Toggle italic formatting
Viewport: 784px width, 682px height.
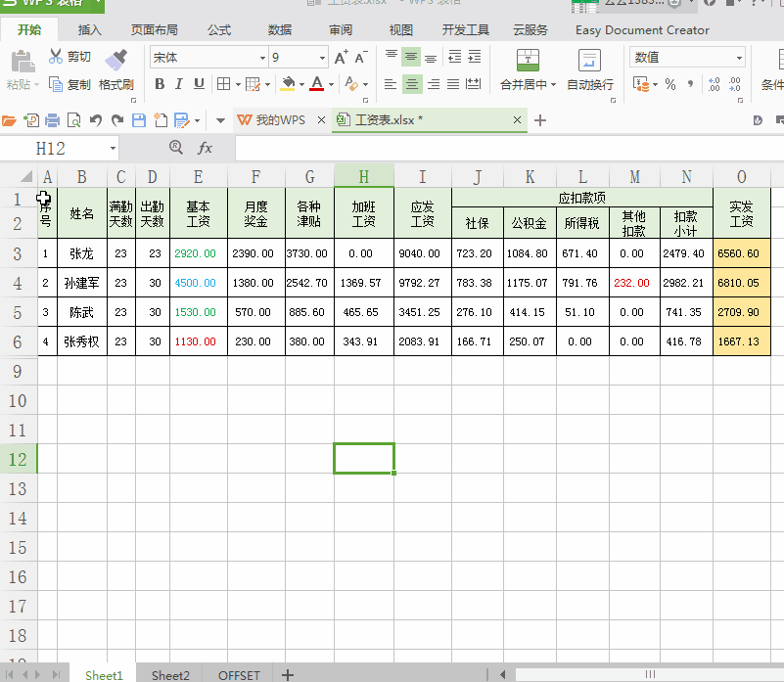[179, 85]
